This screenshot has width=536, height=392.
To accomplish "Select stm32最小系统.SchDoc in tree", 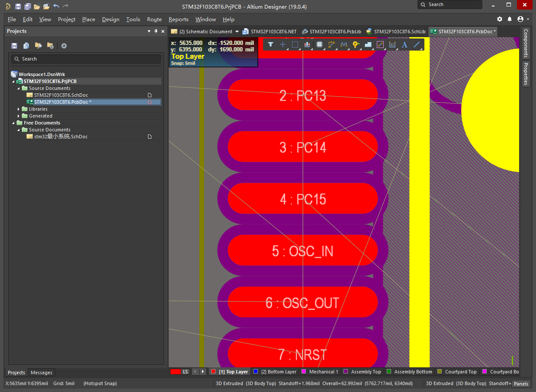I will click(x=61, y=137).
